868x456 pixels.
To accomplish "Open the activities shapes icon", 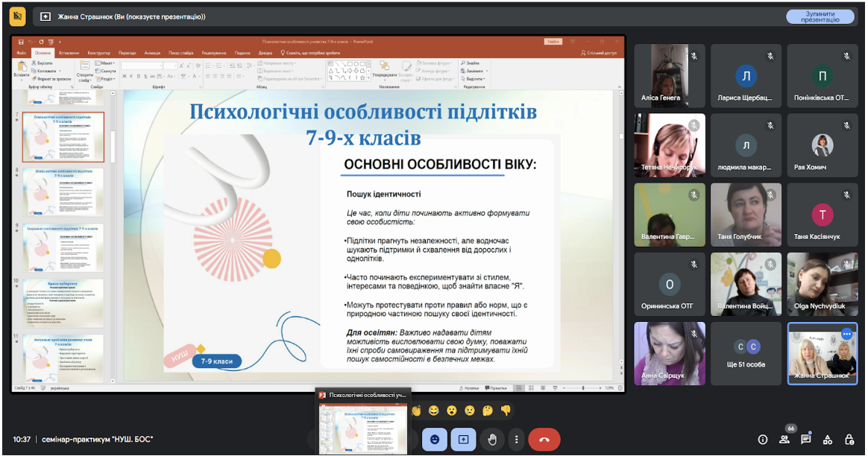I will (828, 440).
